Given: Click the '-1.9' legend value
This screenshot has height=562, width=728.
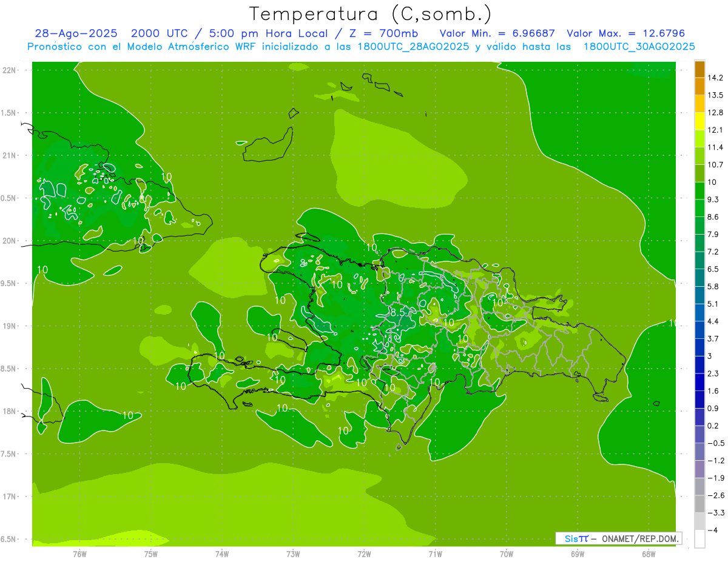Looking at the screenshot, I should pos(716,478).
